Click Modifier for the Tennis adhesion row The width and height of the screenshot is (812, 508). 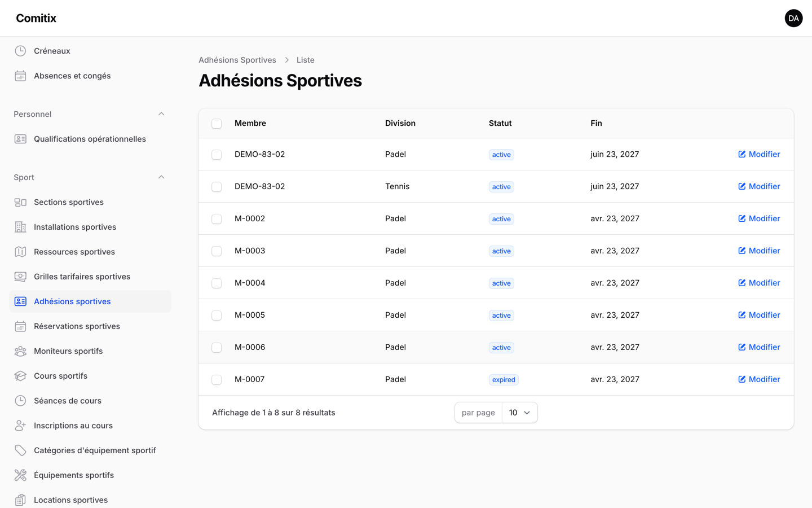coord(759,186)
